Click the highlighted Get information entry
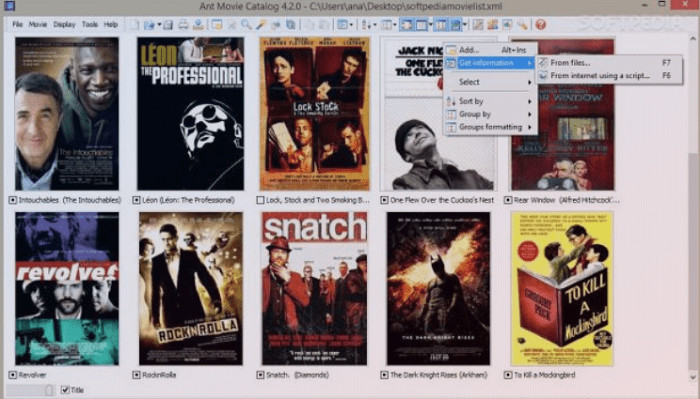Screen dimensions: 700x399 490,63
